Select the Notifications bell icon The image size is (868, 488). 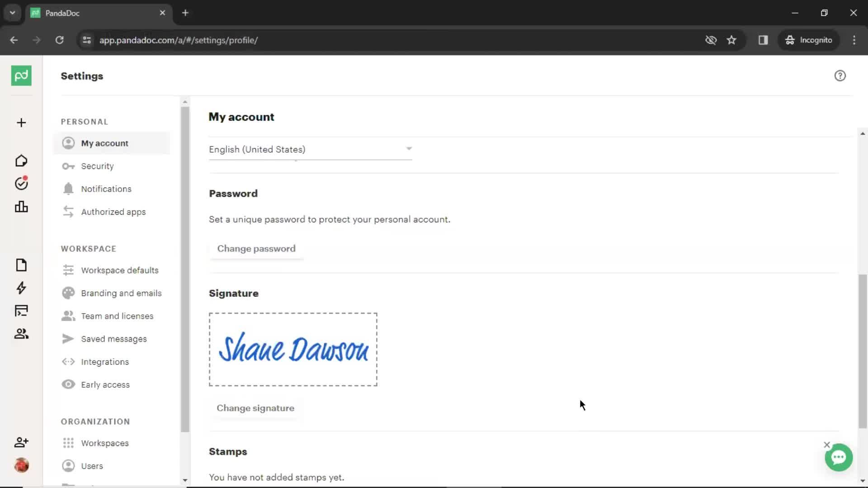pyautogui.click(x=67, y=188)
